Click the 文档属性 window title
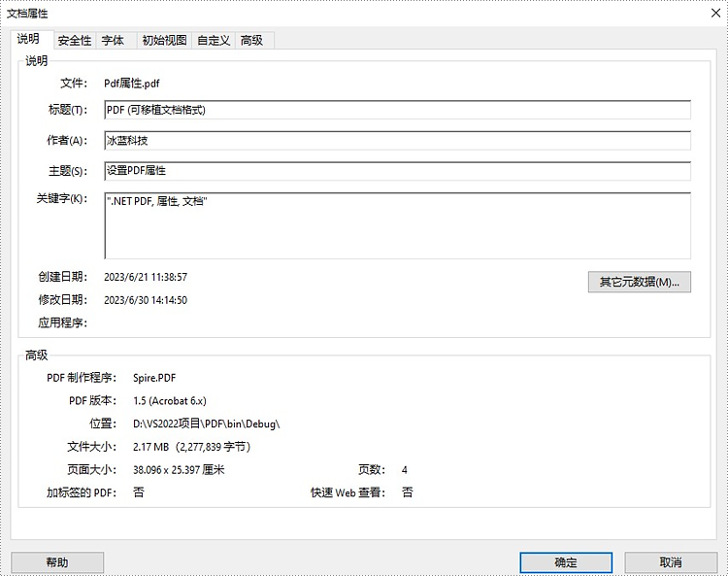 (x=27, y=14)
